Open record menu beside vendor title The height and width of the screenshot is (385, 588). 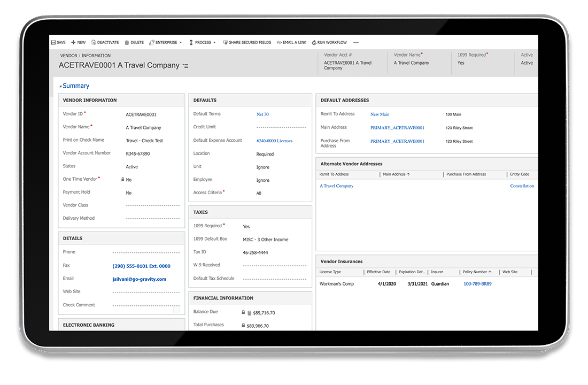(185, 66)
